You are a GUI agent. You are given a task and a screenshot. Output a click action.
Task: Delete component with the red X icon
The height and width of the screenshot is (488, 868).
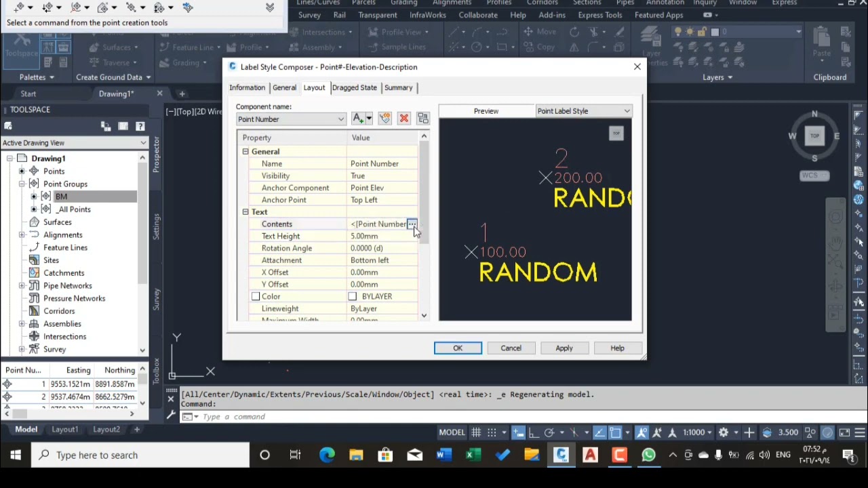pos(403,119)
